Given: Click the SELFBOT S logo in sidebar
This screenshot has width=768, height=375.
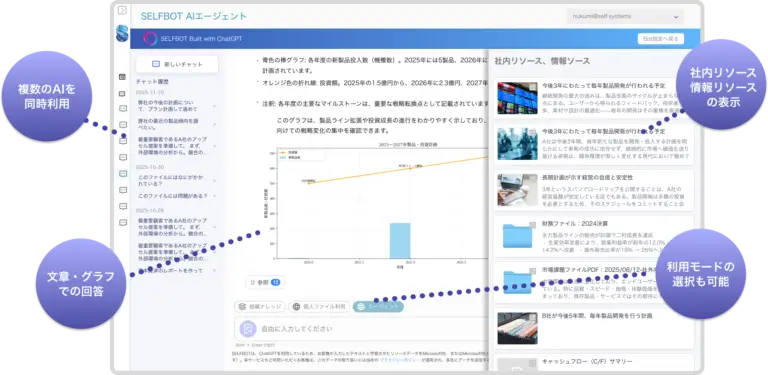Looking at the screenshot, I should coord(122,33).
